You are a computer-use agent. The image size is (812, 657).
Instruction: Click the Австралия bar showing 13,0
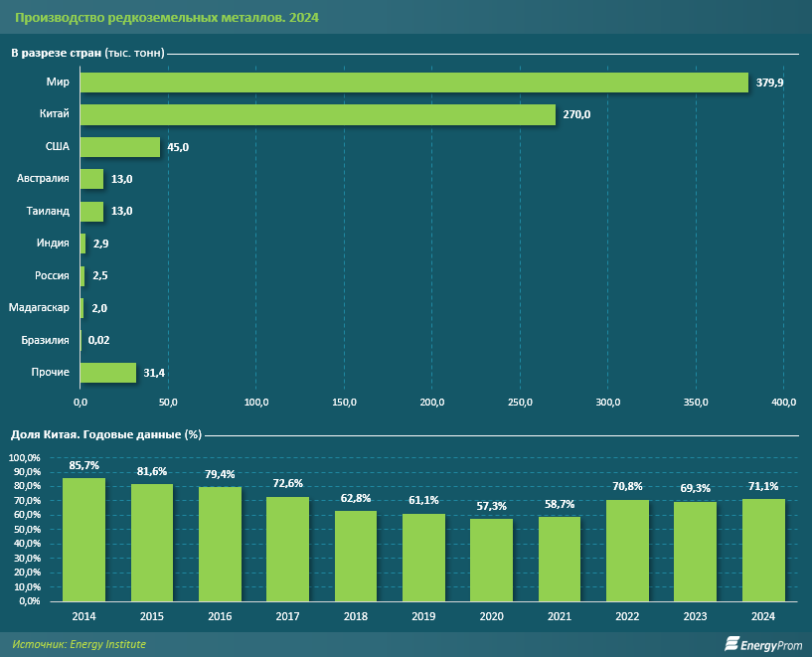point(91,179)
